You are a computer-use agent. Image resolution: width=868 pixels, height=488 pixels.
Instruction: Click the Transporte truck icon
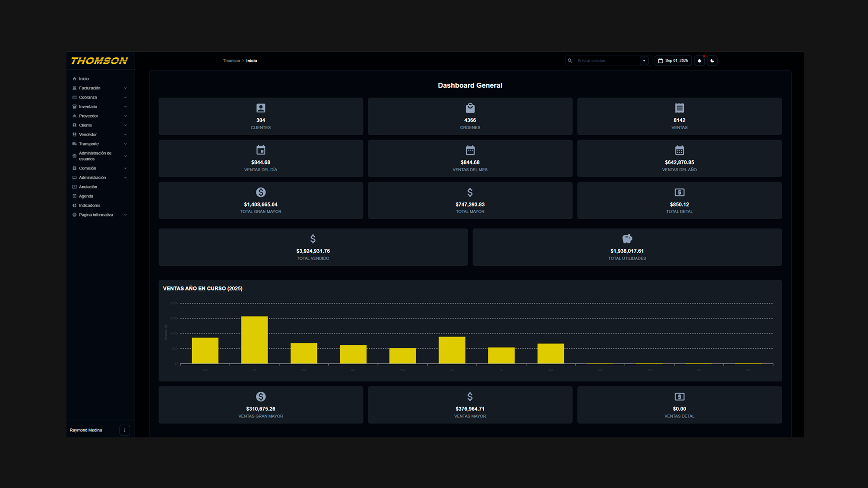[x=75, y=144]
